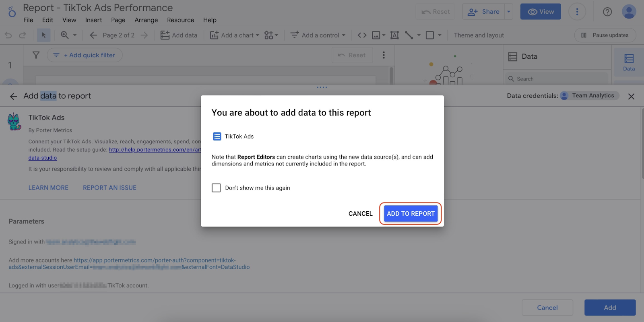This screenshot has height=322, width=644.
Task: Open the Resource menu
Action: tap(180, 20)
